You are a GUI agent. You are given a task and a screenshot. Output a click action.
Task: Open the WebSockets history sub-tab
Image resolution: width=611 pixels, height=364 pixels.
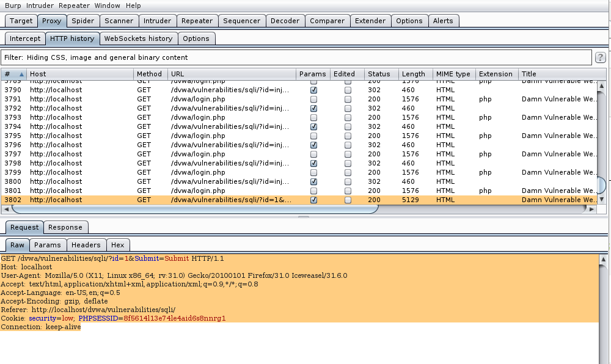(138, 38)
